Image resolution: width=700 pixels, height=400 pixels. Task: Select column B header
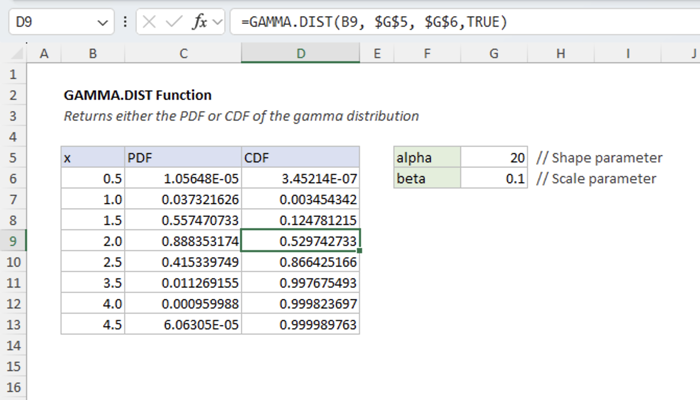93,54
